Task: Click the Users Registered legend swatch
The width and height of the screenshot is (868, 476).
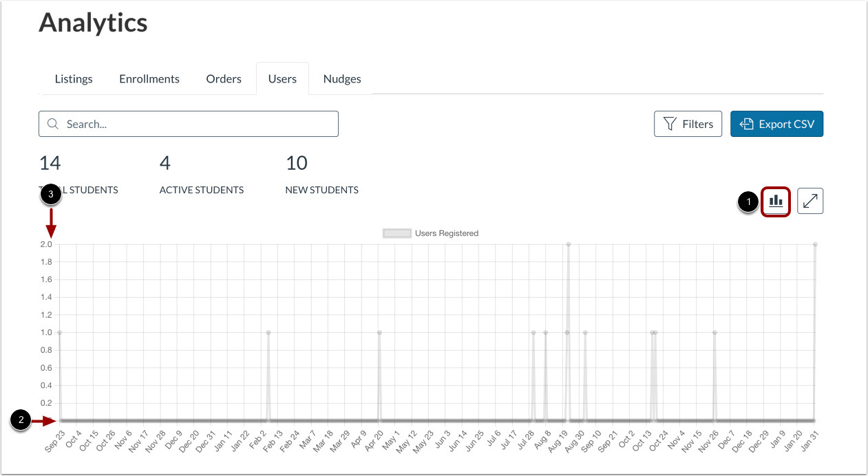Action: pos(397,233)
